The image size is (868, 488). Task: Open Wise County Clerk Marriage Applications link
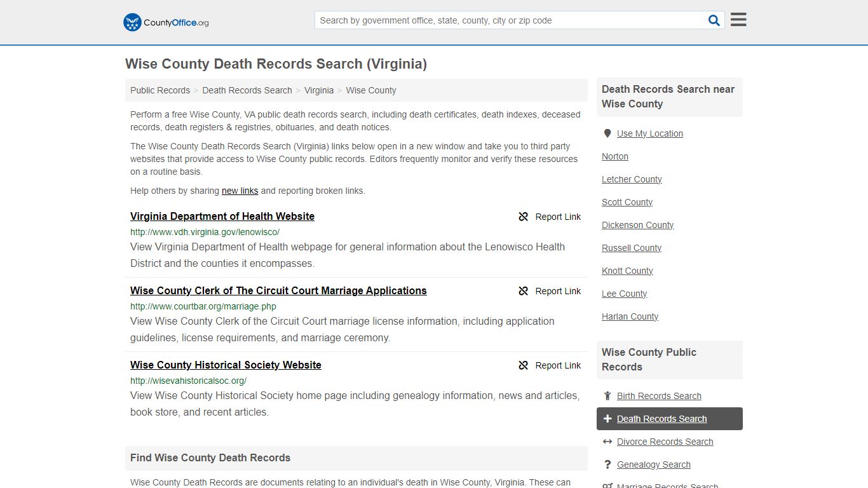click(278, 290)
